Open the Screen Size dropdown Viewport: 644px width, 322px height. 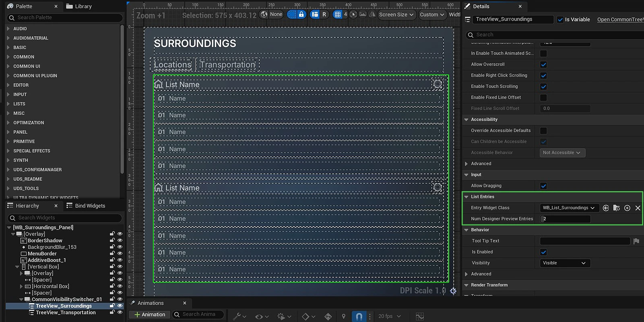coord(396,14)
